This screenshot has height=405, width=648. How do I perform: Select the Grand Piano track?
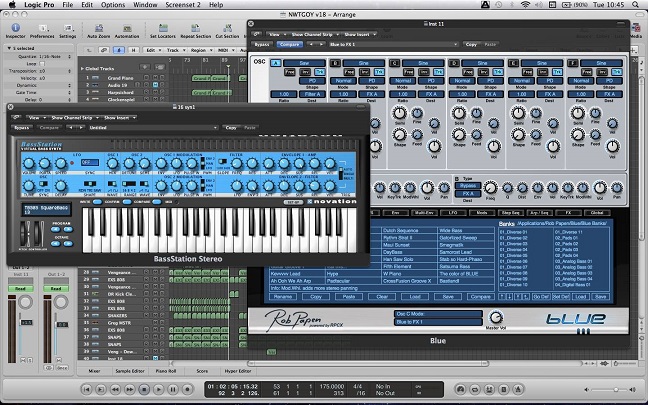point(120,78)
